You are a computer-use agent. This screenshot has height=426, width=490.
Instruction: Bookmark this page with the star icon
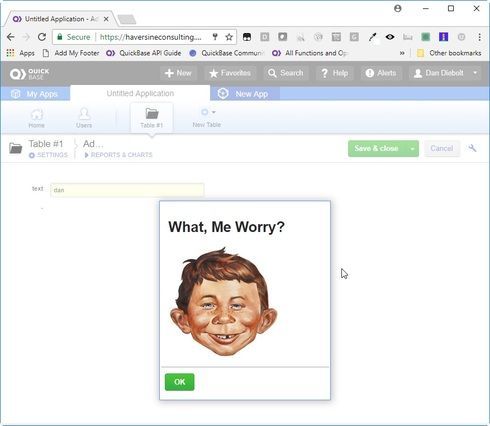(x=229, y=37)
